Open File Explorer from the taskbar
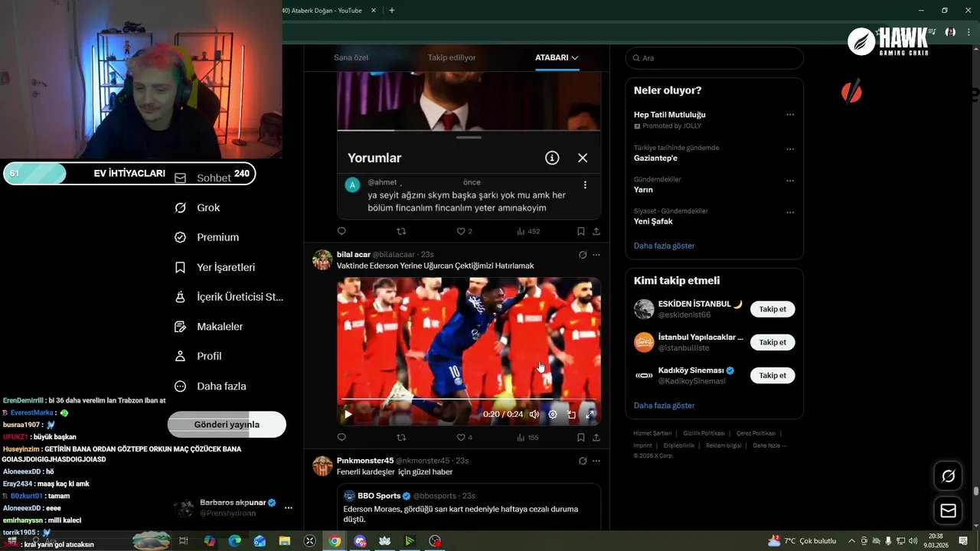980x551 pixels. point(285,541)
